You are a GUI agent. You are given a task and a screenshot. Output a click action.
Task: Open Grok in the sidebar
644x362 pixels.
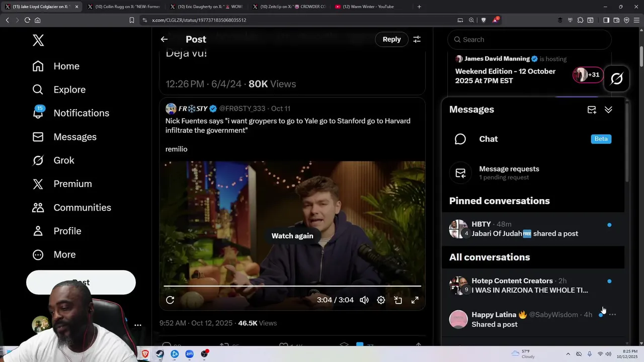coord(53,160)
